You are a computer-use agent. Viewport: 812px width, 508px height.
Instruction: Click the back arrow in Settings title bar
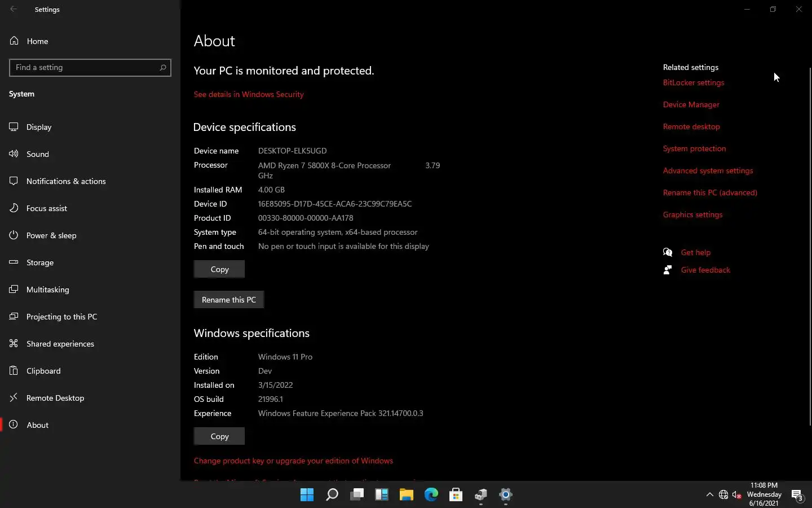pos(14,9)
